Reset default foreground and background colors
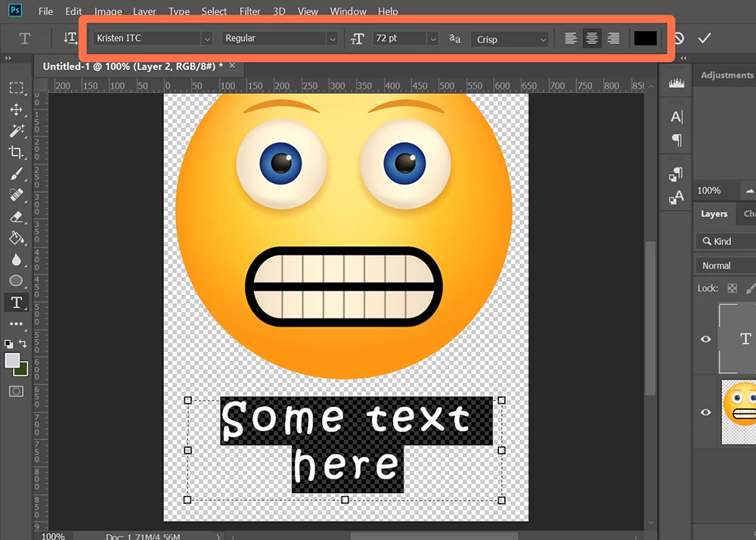 coord(8,344)
